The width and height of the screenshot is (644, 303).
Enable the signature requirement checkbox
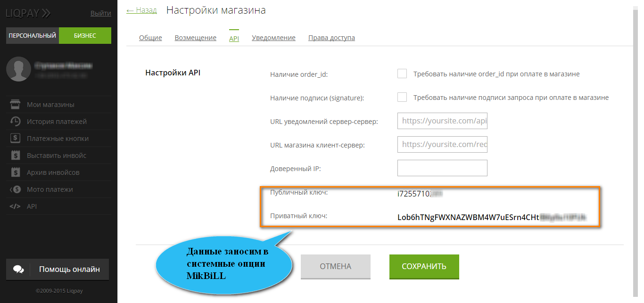tap(402, 97)
